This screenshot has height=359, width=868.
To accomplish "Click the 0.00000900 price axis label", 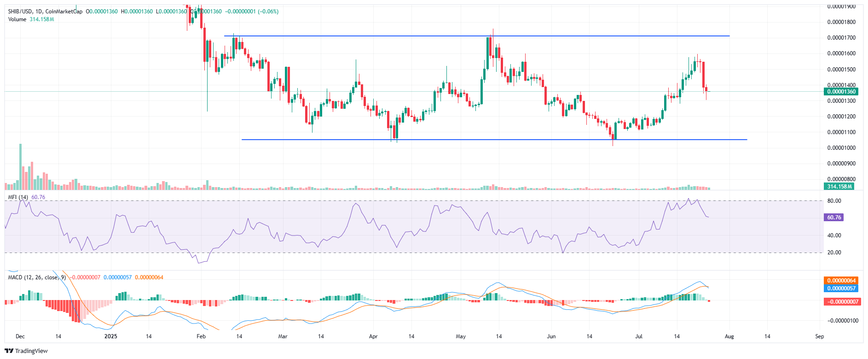I will pos(841,164).
